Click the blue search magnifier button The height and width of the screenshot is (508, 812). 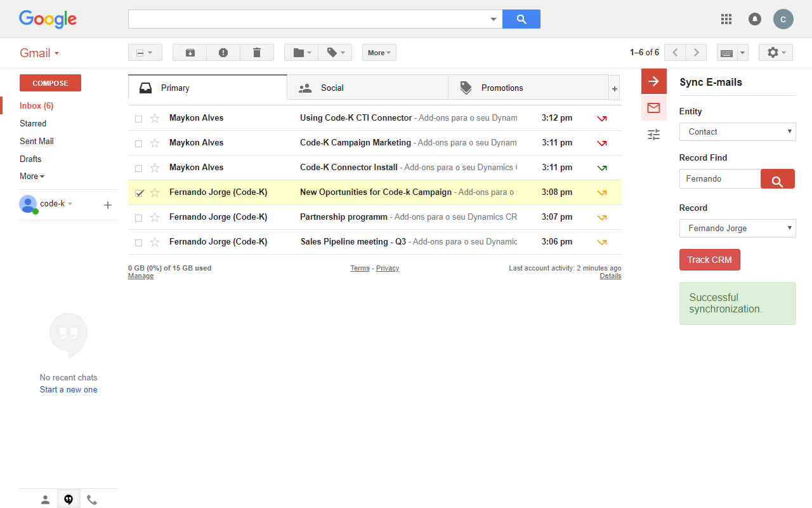point(521,19)
